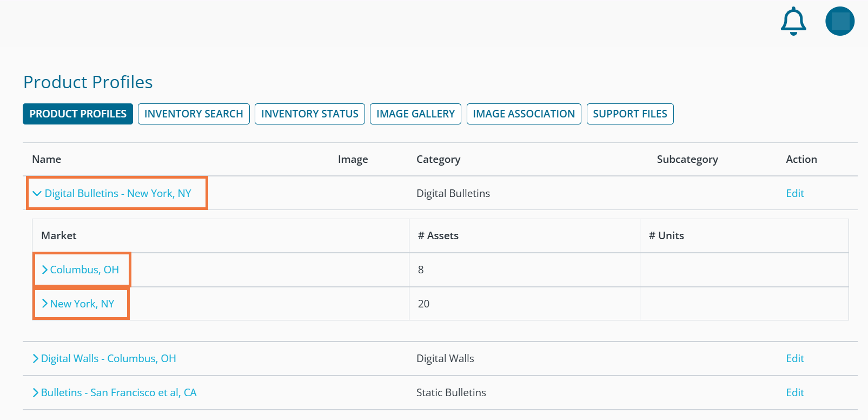Expand Bulletins - San Francisco chevron
The image size is (868, 420).
pyautogui.click(x=35, y=392)
